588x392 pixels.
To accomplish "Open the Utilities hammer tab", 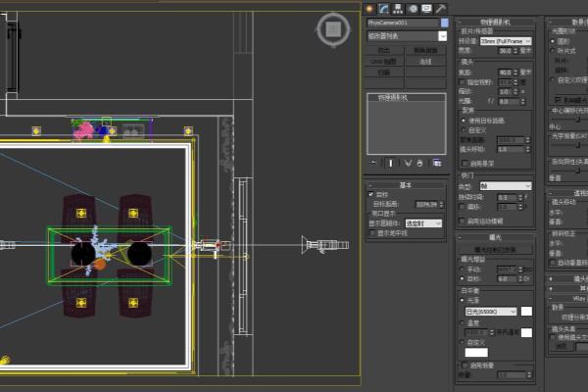I will [x=441, y=9].
